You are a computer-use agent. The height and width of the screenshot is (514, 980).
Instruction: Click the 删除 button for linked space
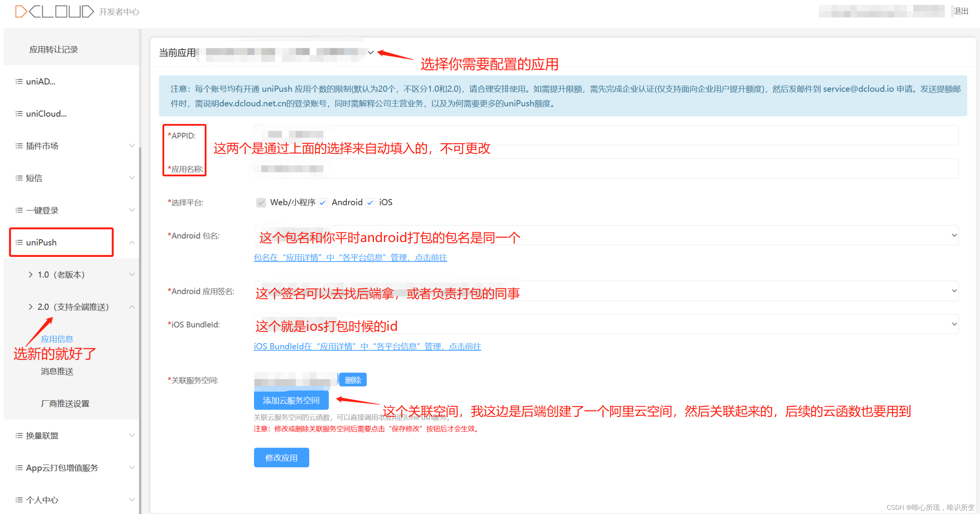[x=353, y=380]
